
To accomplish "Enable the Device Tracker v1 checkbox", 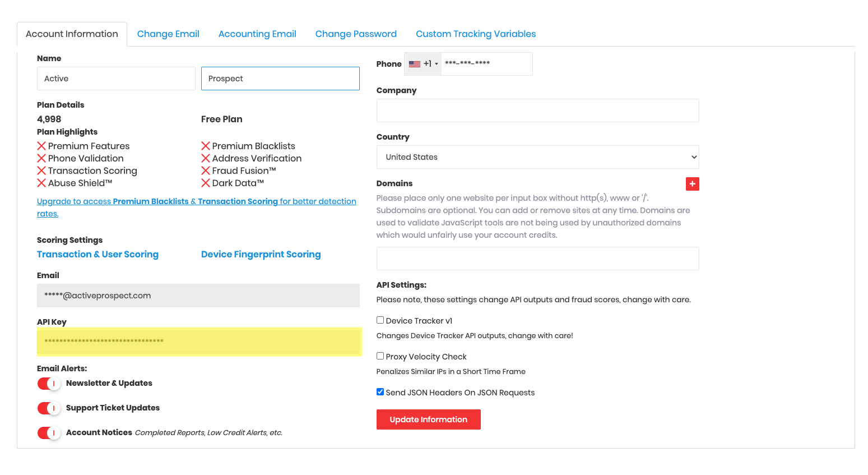I will [x=380, y=320].
